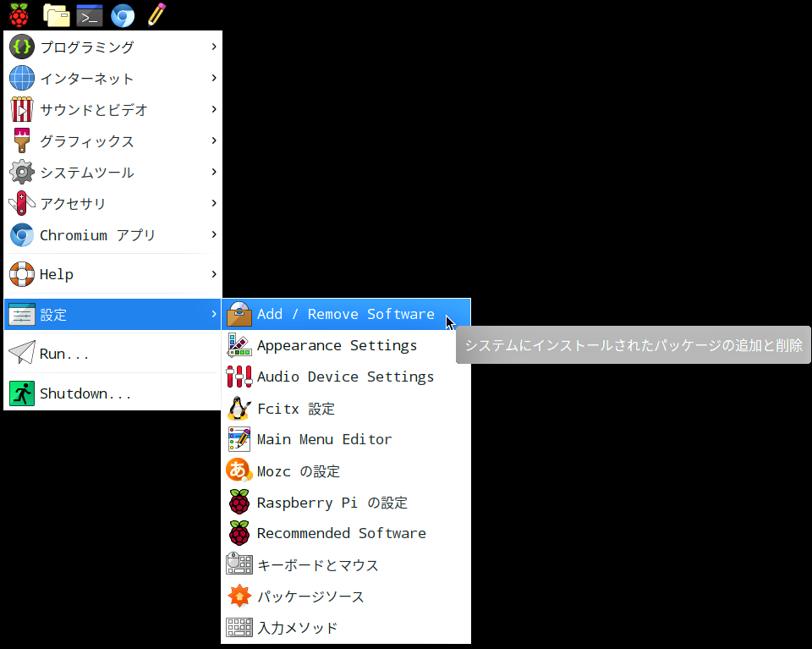Expand the Help submenu arrow

tap(214, 274)
